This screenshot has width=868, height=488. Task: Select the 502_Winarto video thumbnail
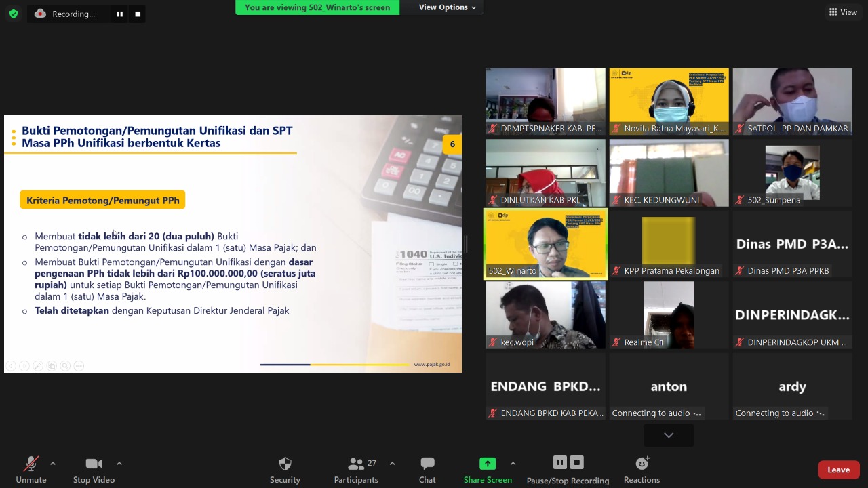tap(545, 243)
